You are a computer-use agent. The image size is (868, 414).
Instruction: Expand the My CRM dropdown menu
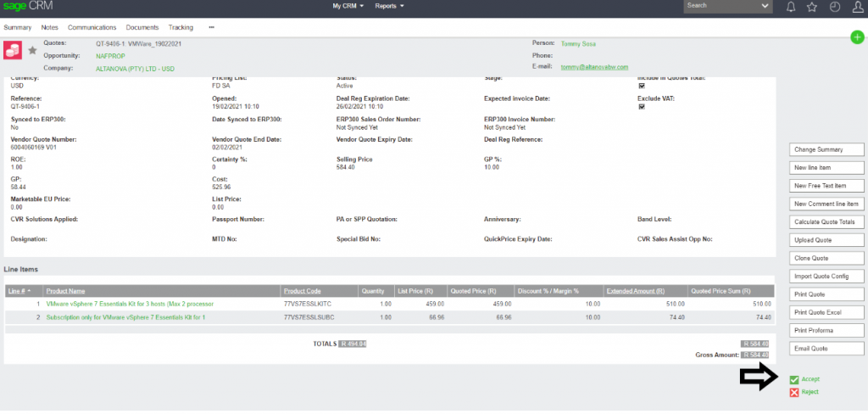348,6
